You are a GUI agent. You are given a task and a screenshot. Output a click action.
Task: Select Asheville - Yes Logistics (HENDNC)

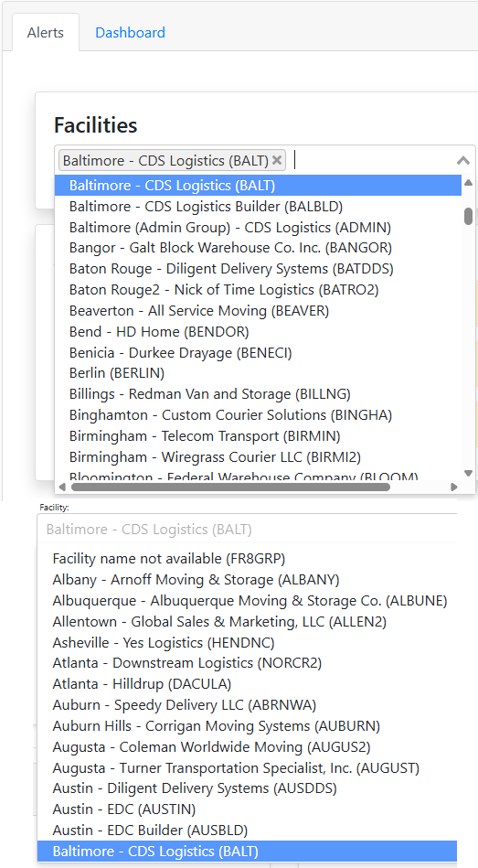tap(247, 643)
